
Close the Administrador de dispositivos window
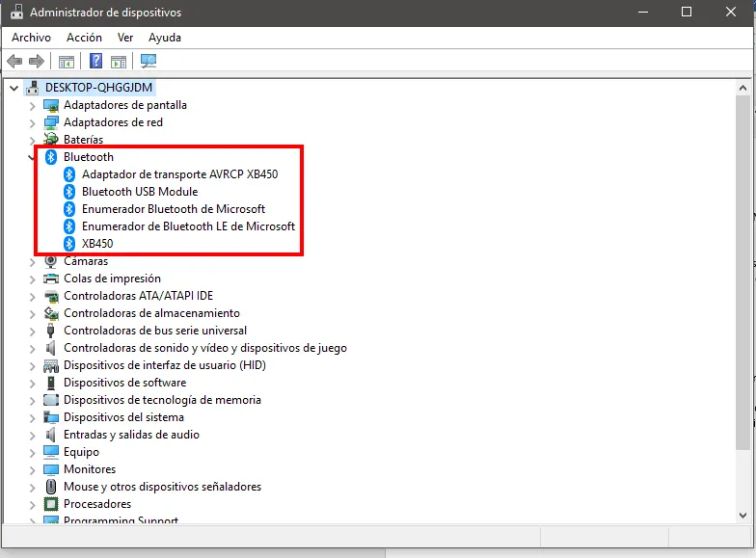point(731,12)
